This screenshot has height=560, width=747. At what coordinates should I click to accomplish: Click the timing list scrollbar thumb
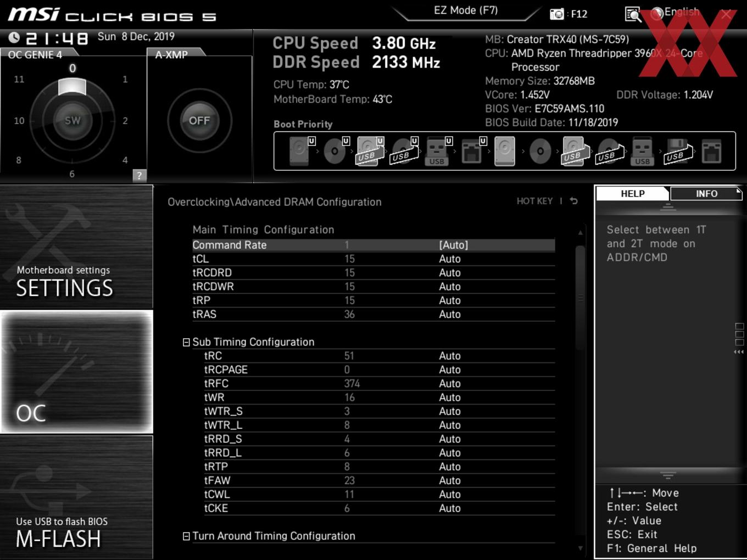(580, 298)
